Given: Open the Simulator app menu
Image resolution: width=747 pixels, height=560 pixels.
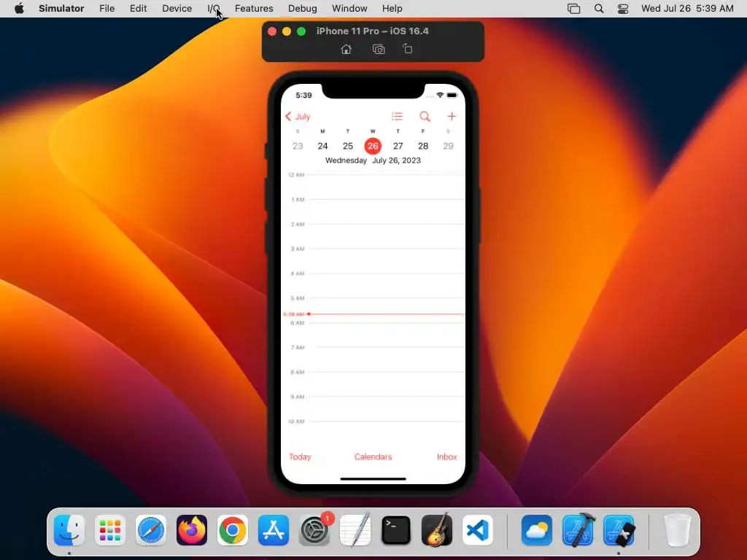Looking at the screenshot, I should pos(61,9).
